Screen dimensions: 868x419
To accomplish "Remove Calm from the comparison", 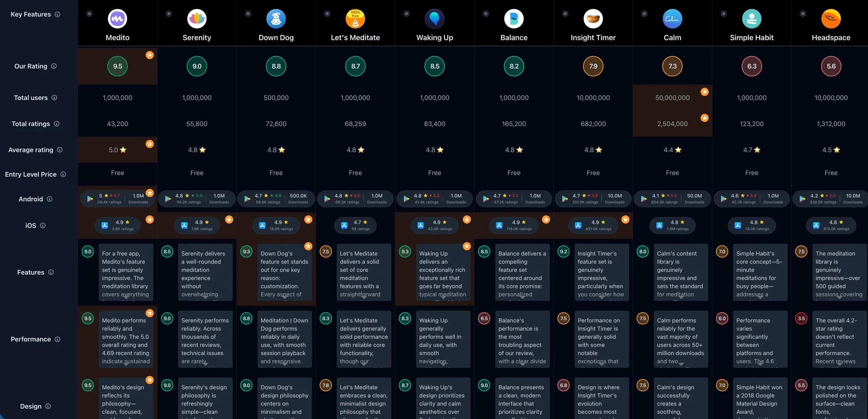I will pyautogui.click(x=644, y=14).
